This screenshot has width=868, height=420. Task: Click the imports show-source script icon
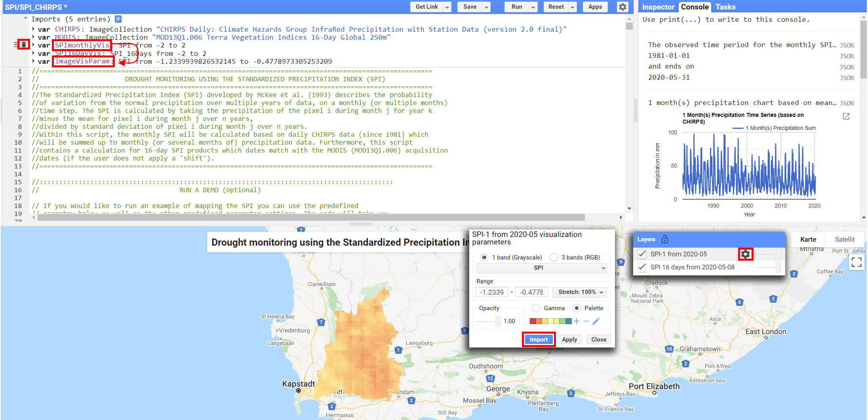(118, 19)
